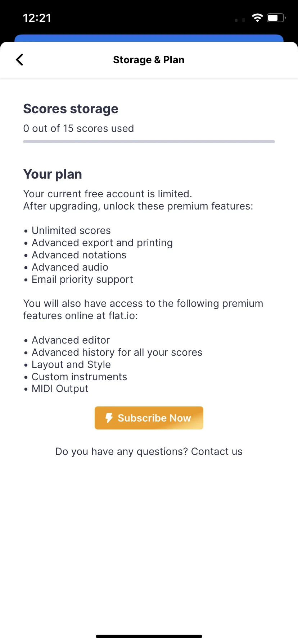Tap the Custom instruments feature item

click(x=79, y=377)
